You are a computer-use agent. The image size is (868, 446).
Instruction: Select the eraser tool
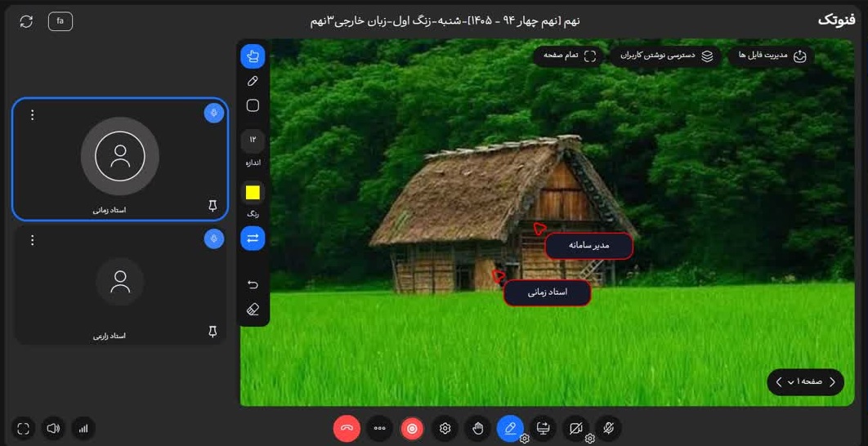(253, 309)
